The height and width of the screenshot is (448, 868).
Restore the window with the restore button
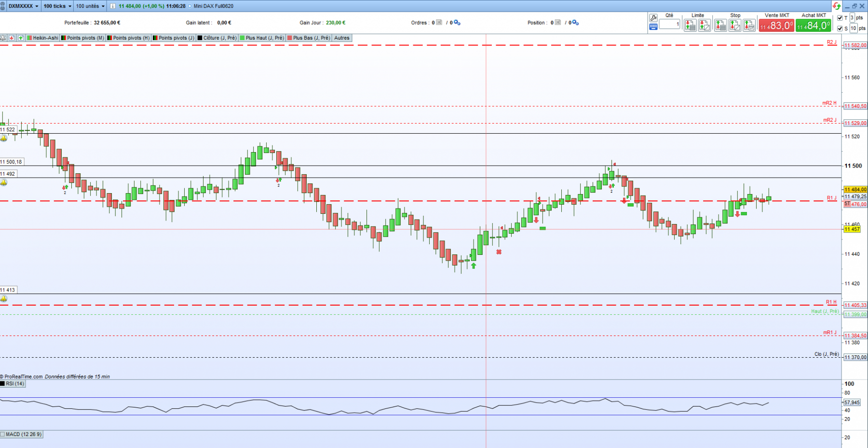[x=854, y=6]
